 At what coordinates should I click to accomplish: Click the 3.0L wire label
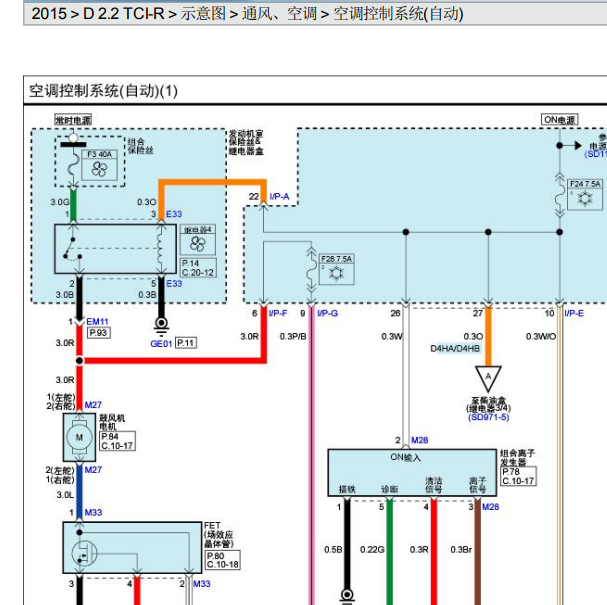point(65,495)
